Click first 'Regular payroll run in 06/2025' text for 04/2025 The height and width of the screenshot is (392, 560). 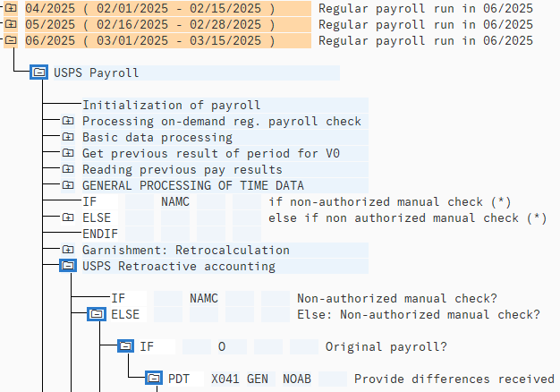click(x=425, y=8)
